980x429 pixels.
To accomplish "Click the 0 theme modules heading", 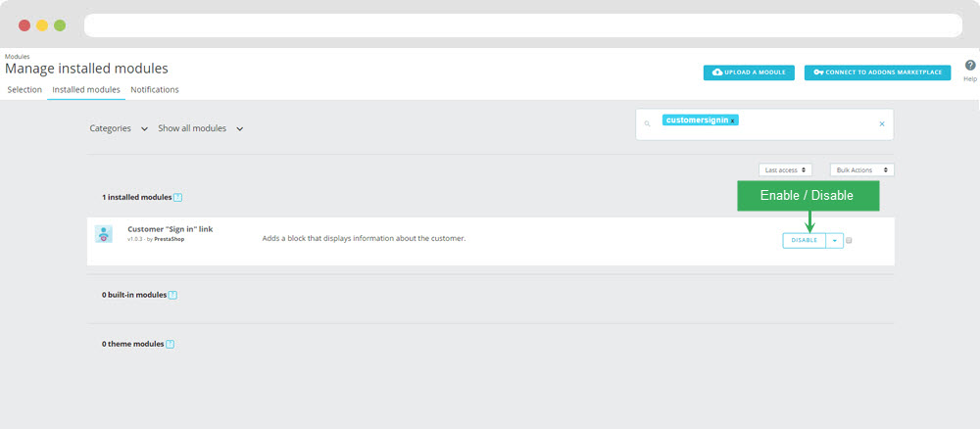I will point(133,344).
